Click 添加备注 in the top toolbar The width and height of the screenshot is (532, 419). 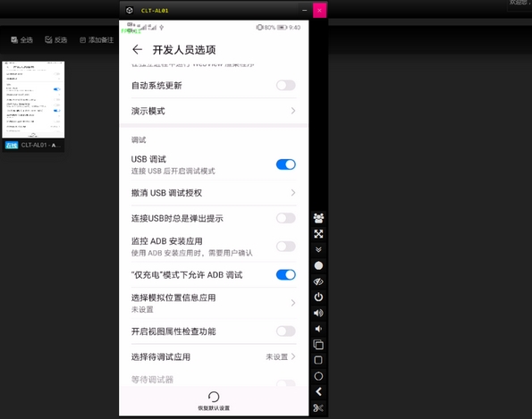tap(97, 39)
